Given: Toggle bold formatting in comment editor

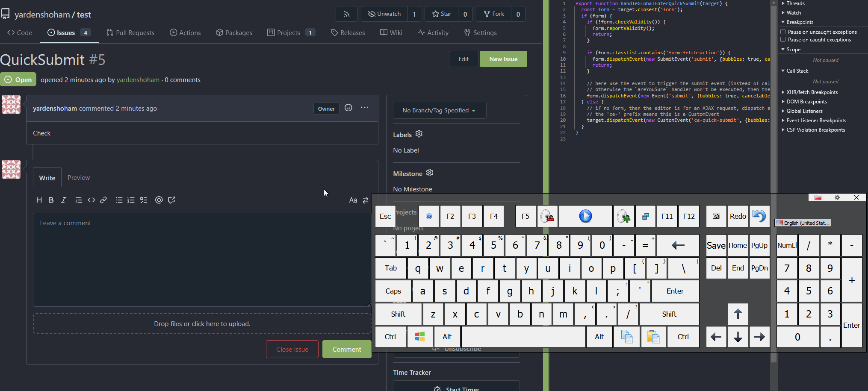Looking at the screenshot, I should pyautogui.click(x=51, y=200).
